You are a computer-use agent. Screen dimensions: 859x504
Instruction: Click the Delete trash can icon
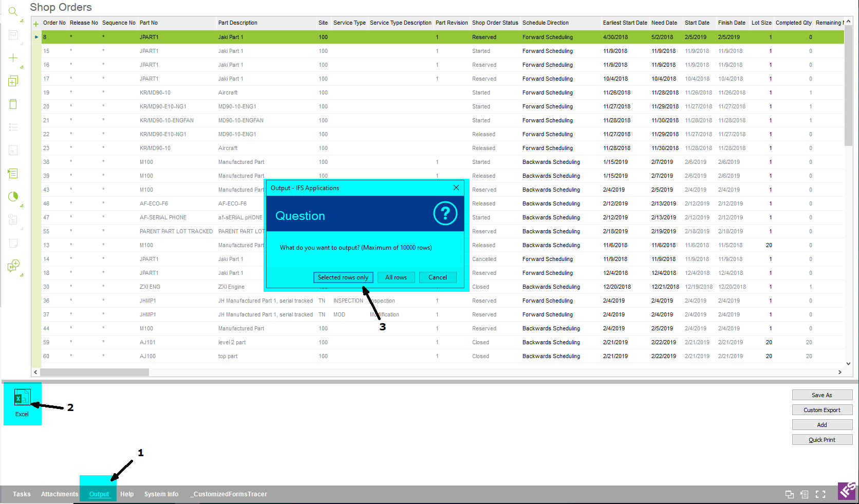click(13, 104)
